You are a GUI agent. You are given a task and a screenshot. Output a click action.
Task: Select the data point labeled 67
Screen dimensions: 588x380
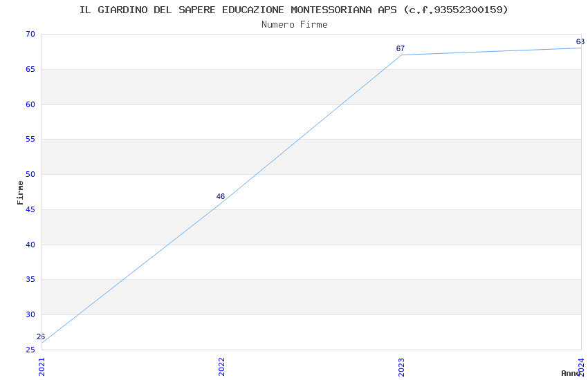pyautogui.click(x=401, y=55)
